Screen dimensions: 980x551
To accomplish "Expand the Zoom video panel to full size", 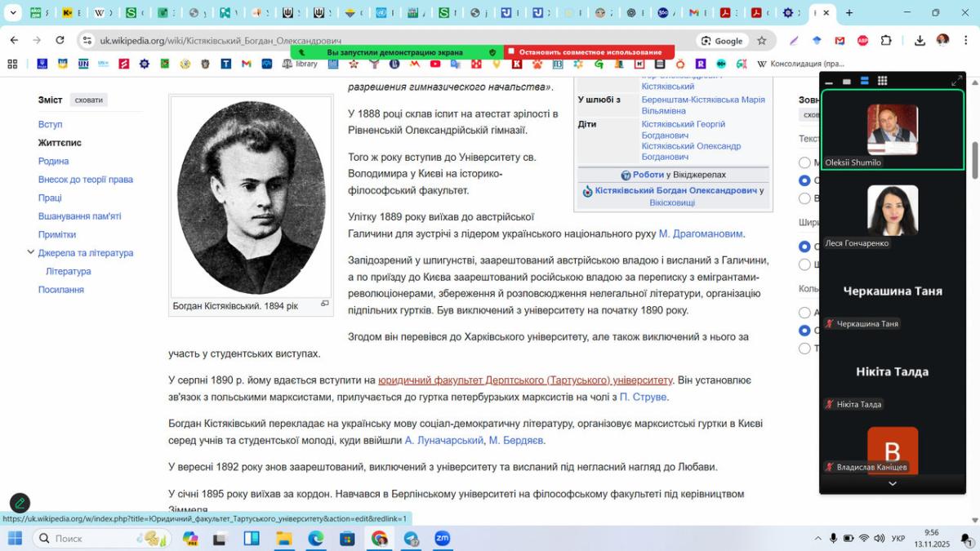I will (956, 81).
